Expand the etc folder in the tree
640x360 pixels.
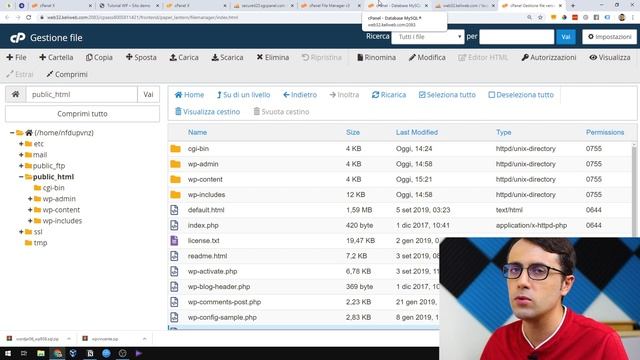[x=21, y=144]
